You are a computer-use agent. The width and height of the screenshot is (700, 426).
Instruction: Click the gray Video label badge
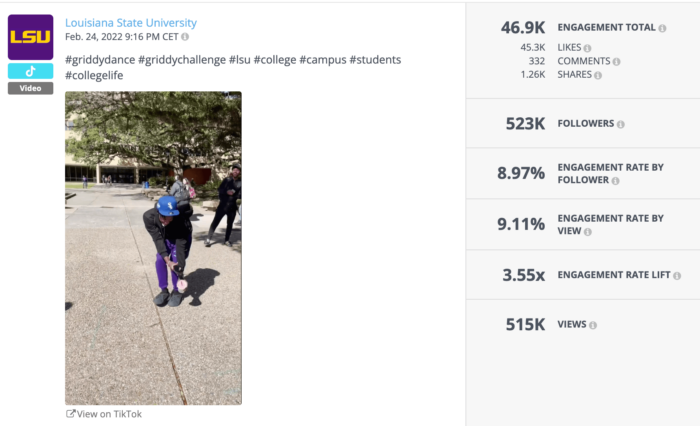pos(30,88)
